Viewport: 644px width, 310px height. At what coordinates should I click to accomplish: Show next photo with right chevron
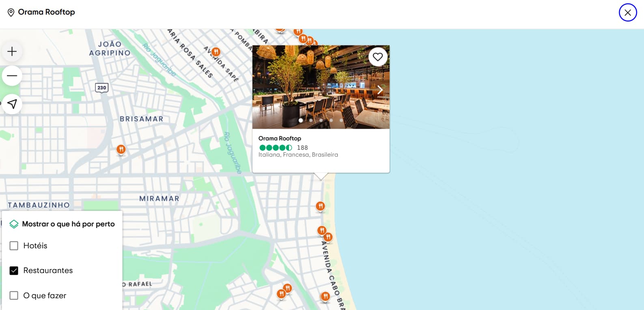[380, 90]
